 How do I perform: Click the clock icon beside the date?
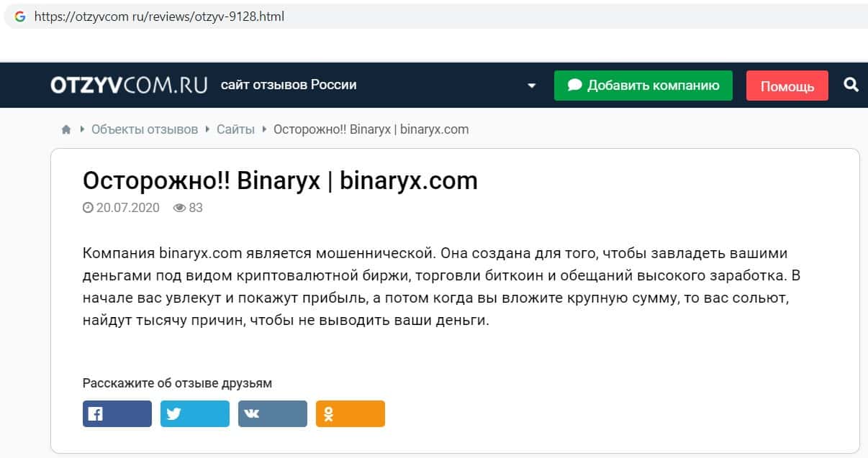[88, 208]
